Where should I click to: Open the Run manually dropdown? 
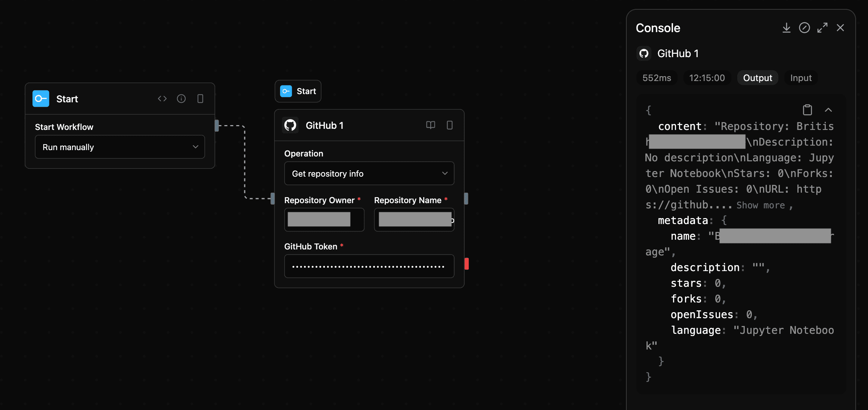(120, 147)
